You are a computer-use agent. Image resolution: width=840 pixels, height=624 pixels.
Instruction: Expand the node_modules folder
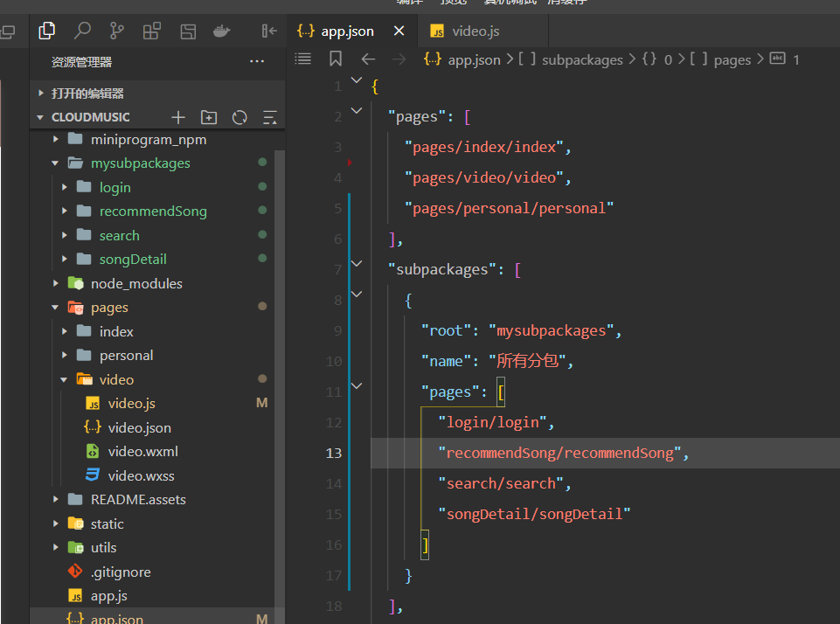pos(136,283)
